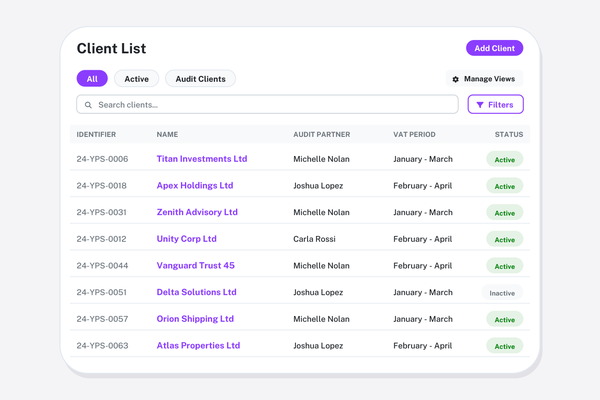Click Active badge in Atlas Properties row
The width and height of the screenshot is (600, 400).
point(504,346)
